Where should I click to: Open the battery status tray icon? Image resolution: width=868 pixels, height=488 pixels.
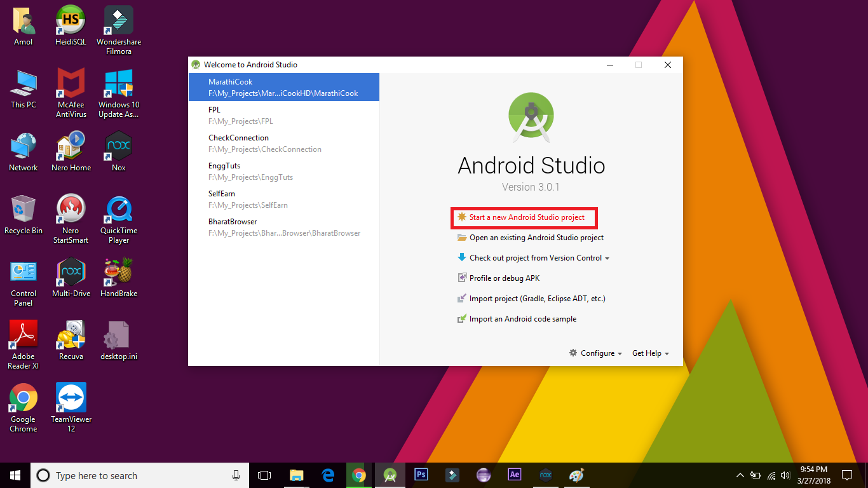tap(756, 475)
